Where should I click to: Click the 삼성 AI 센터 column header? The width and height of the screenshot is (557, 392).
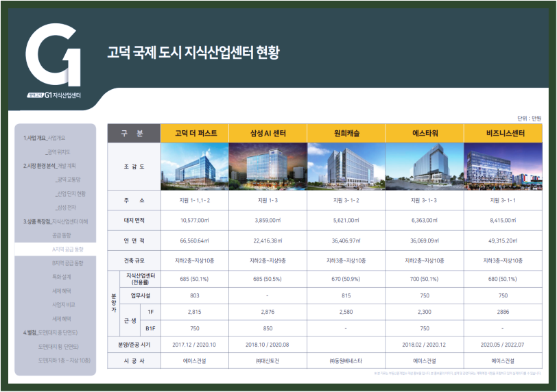point(268,134)
